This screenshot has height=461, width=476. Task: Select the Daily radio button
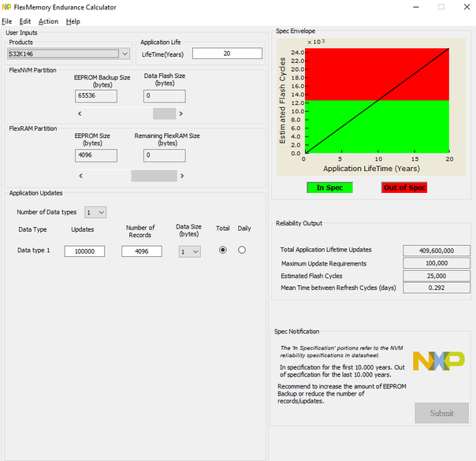[242, 250]
